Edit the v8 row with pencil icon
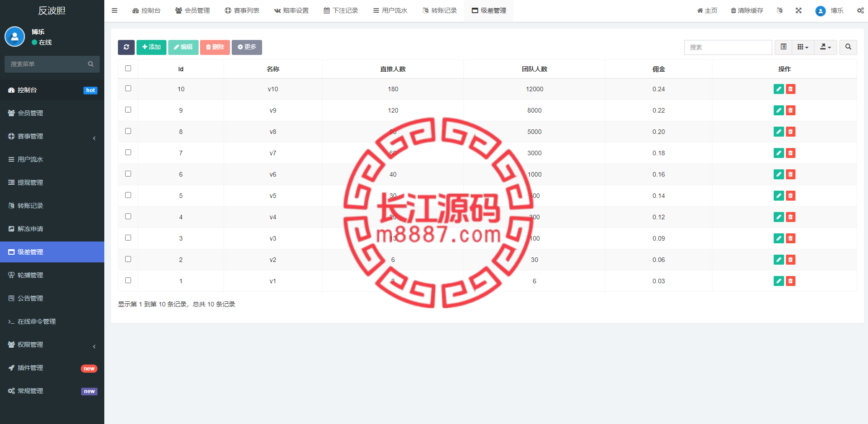The width and height of the screenshot is (868, 424). click(779, 132)
